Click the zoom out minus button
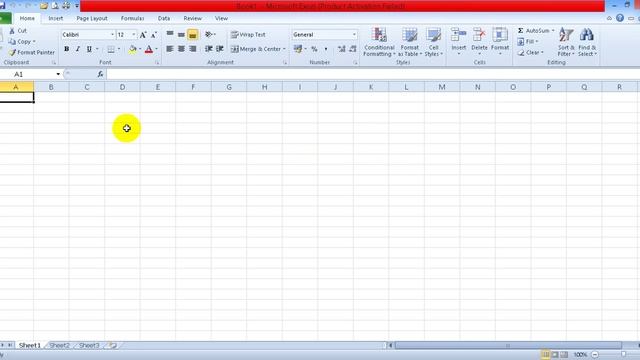640x360 pixels. 595,355
